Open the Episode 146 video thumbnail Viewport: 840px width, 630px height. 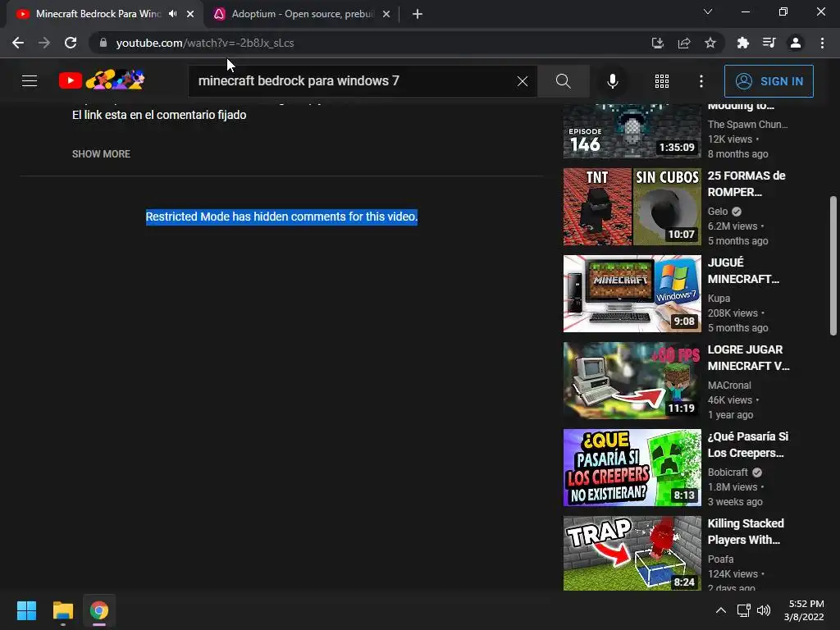[x=632, y=131]
